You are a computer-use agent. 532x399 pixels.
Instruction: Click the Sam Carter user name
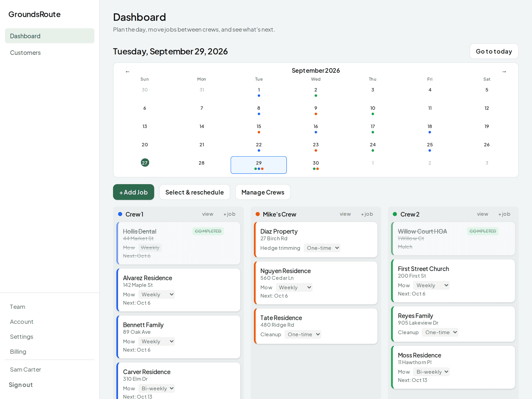26,369
